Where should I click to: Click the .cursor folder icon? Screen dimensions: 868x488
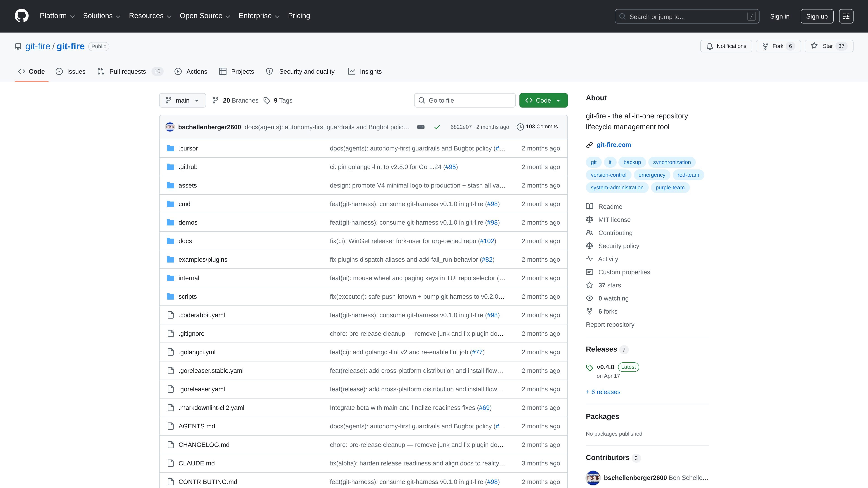[x=170, y=148]
